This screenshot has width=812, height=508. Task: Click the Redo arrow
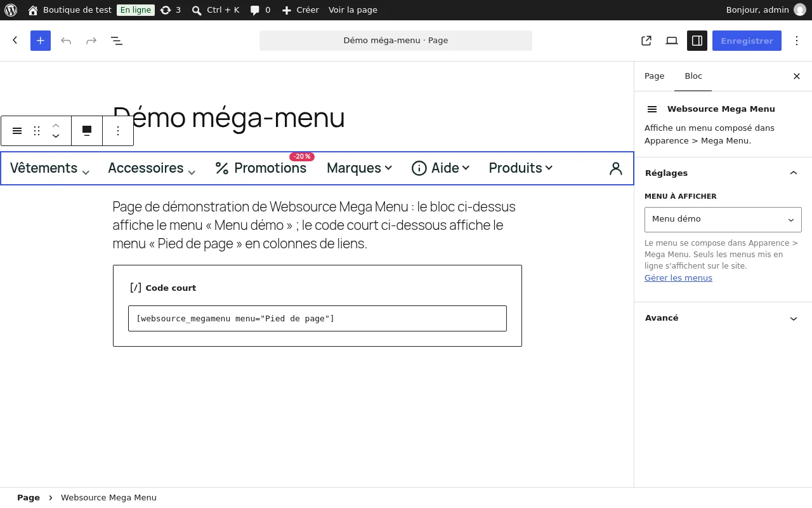click(x=91, y=41)
